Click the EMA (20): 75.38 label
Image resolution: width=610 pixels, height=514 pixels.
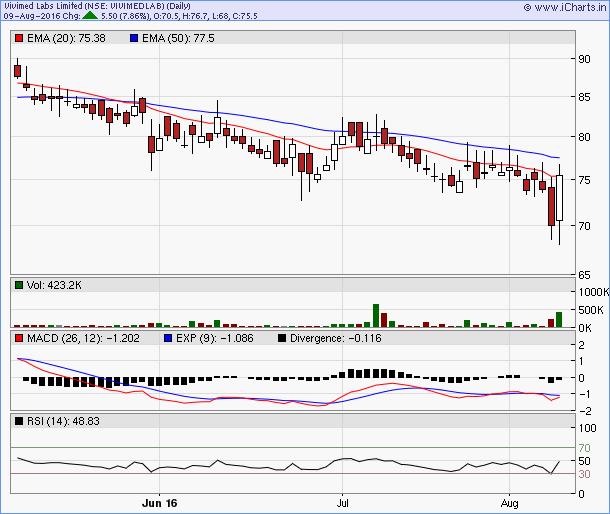pos(66,38)
